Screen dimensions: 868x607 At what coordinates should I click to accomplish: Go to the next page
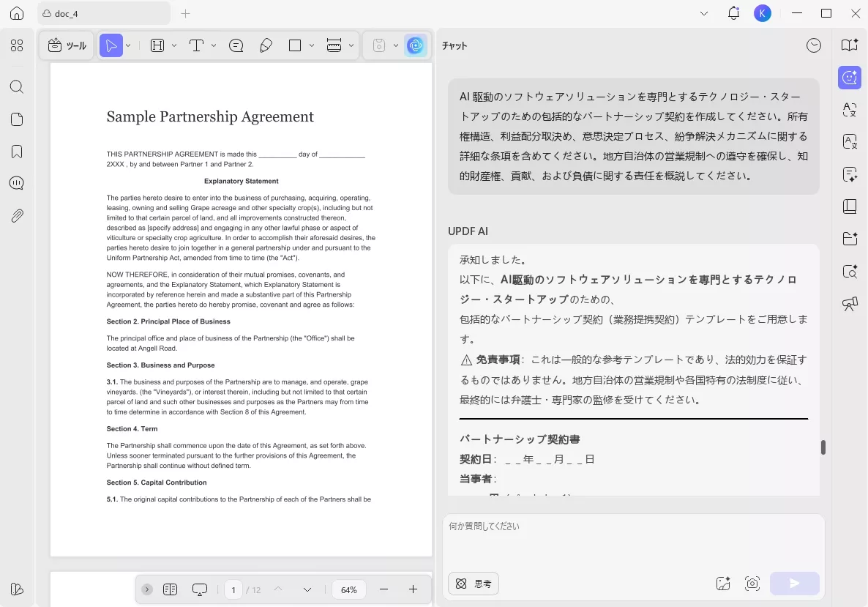307,590
